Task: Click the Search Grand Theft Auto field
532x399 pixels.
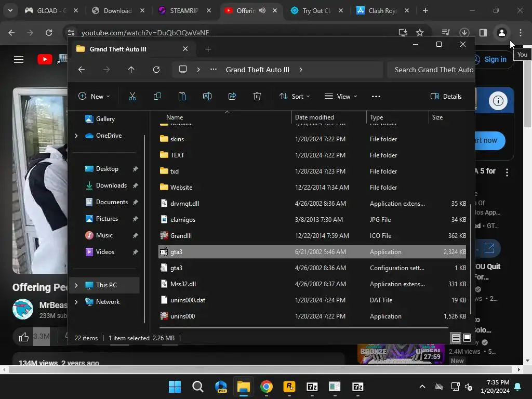Action: 430,70
